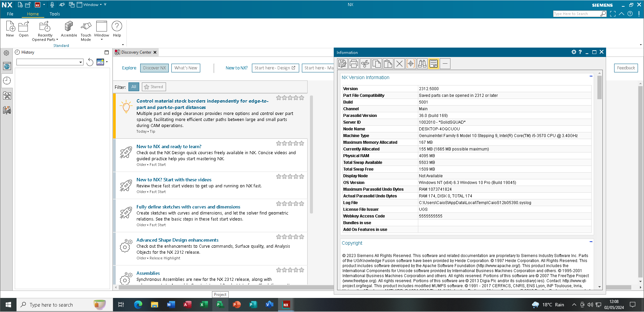
Task: Open the roles wrench-and-hammer resource tab
Action: (7, 96)
